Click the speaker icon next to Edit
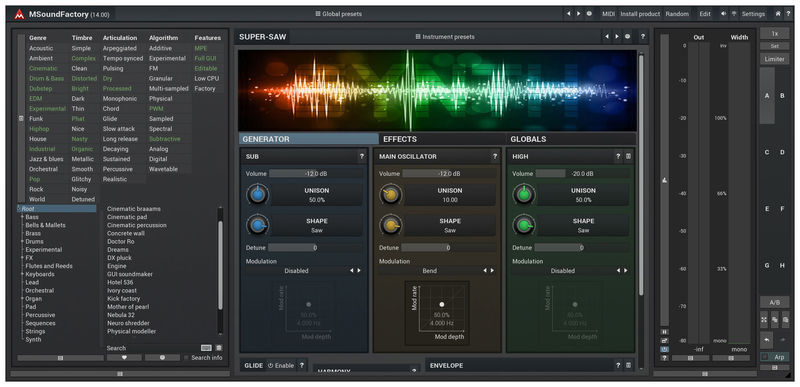The image size is (800, 387). [723, 14]
